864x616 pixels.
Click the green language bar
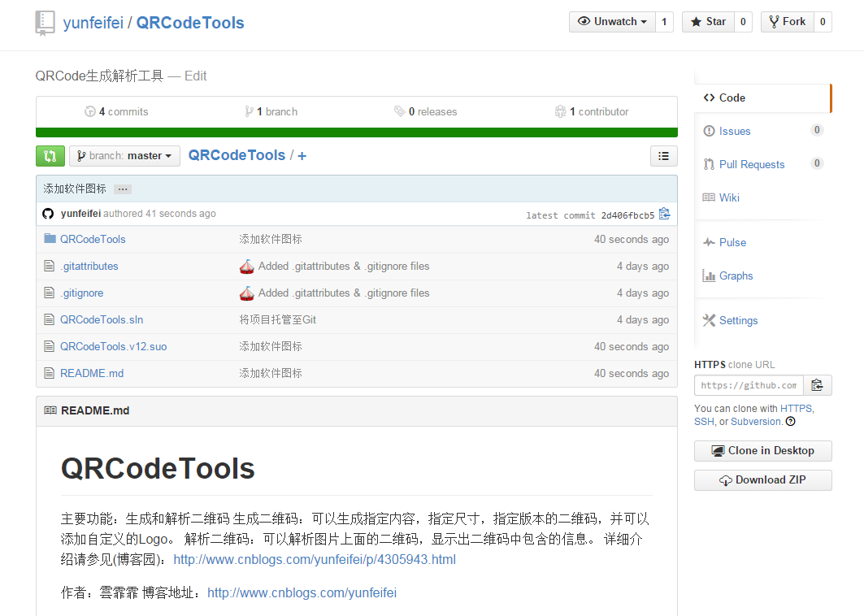click(357, 132)
